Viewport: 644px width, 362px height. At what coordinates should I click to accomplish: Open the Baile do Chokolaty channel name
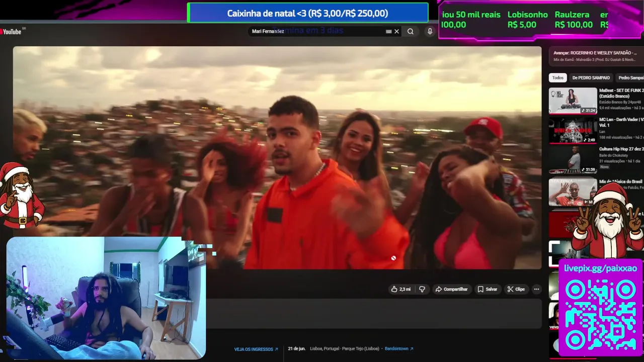(x=613, y=155)
